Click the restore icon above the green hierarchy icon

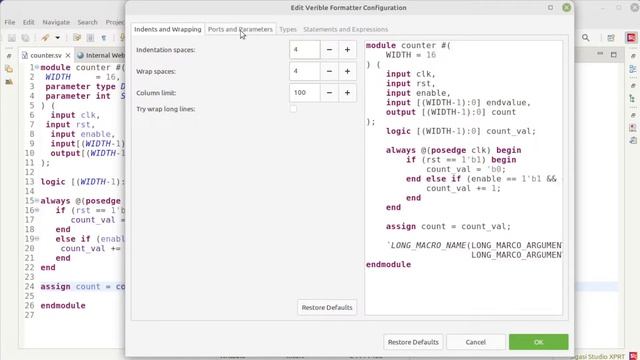pos(633,86)
